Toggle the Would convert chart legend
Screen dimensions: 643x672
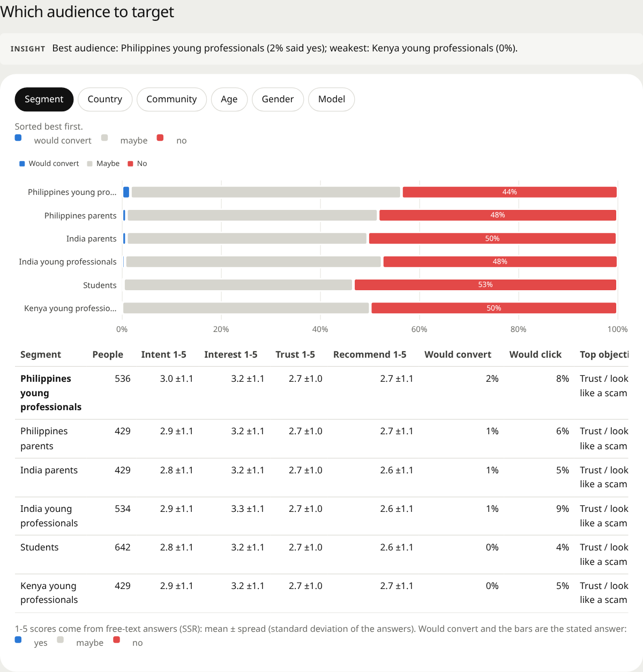tap(49, 163)
